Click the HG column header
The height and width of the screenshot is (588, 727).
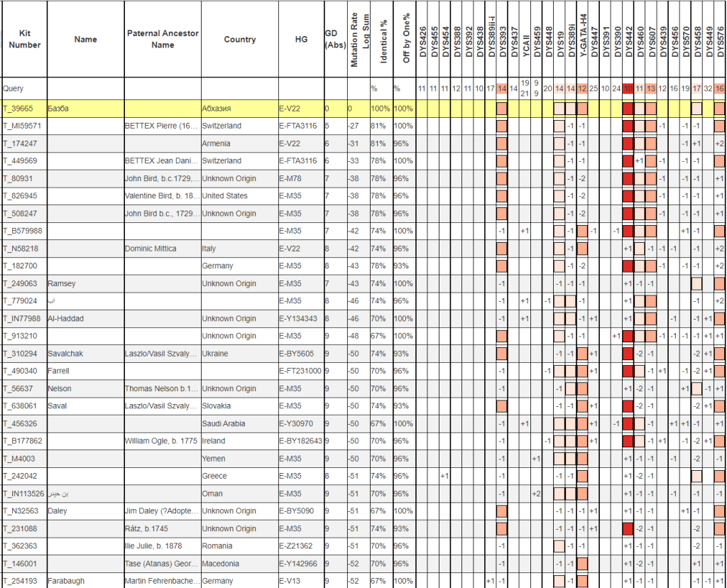click(x=301, y=39)
